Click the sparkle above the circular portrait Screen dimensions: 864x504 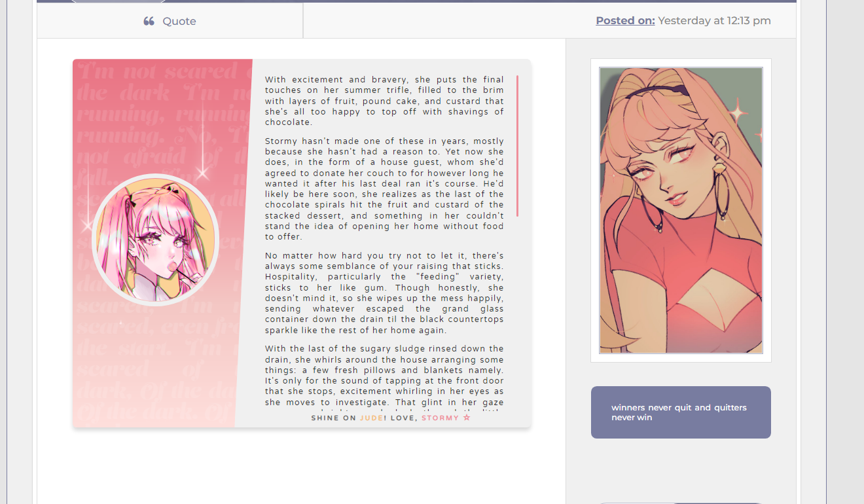202,172
